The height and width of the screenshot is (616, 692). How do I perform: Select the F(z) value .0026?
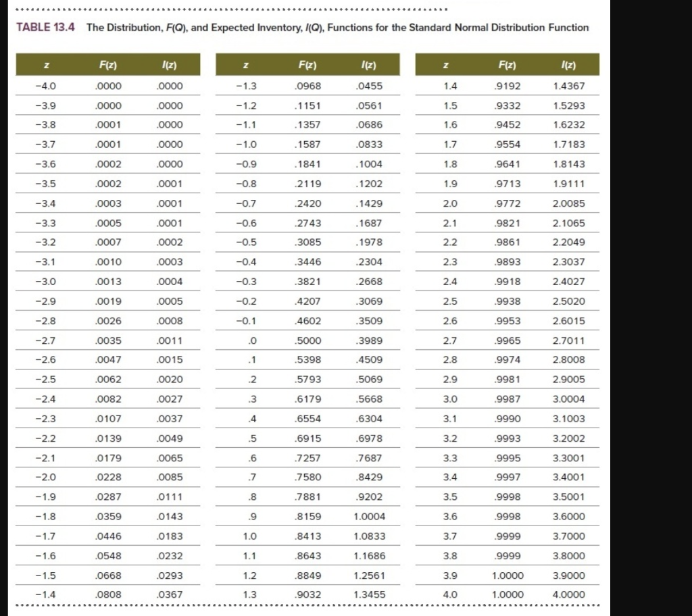point(108,321)
